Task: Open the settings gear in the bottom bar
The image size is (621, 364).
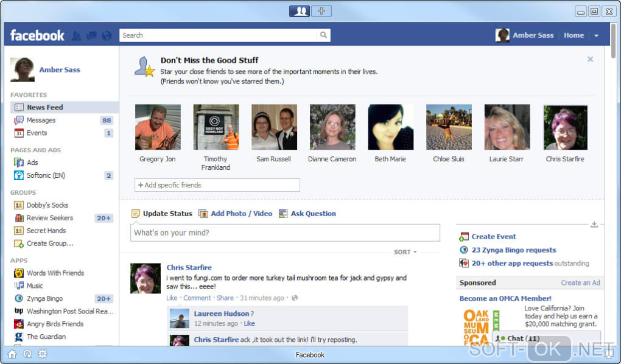Action: click(x=43, y=354)
